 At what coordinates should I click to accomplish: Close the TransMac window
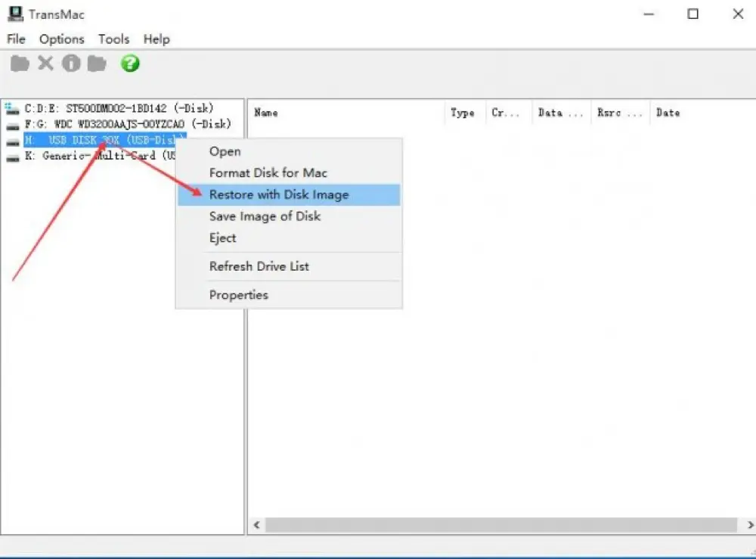[738, 14]
